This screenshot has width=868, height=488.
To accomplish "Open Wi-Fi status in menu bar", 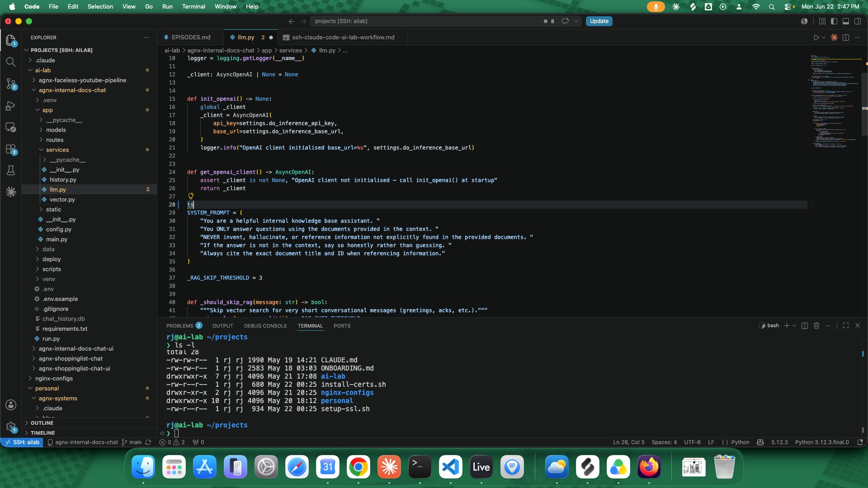I will click(x=756, y=7).
